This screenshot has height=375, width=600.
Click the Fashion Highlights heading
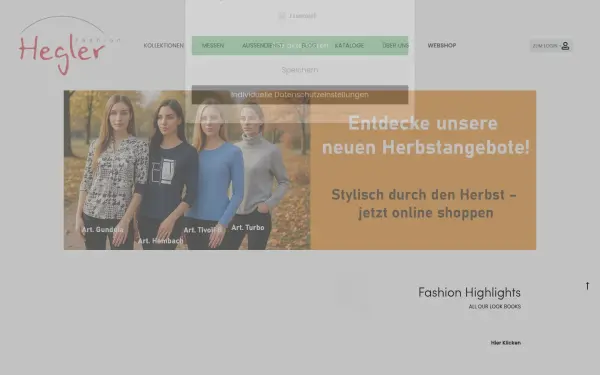click(469, 293)
